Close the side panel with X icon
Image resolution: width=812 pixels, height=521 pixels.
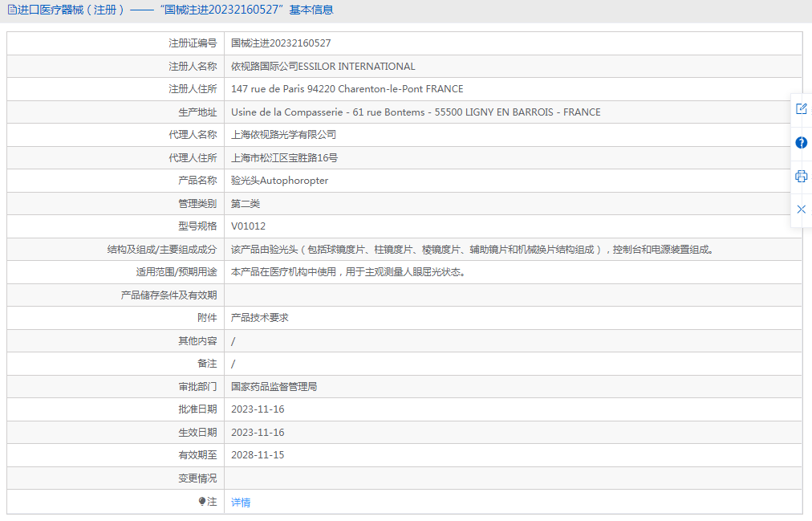coord(801,210)
